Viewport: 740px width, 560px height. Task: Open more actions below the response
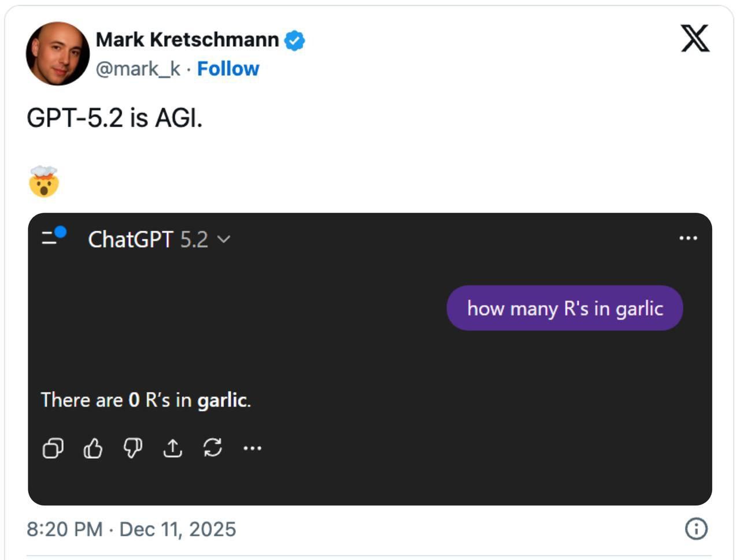[x=253, y=448]
